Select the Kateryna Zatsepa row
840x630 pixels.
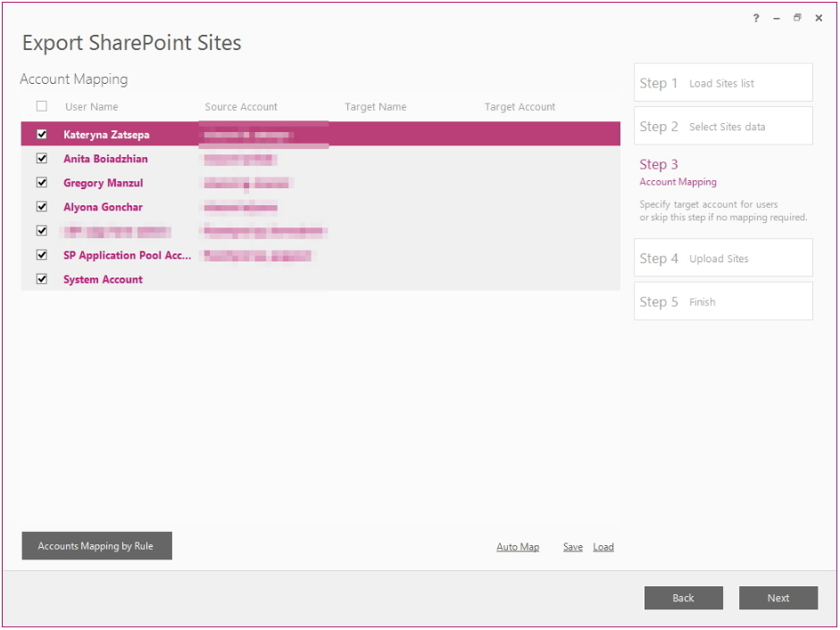coord(320,134)
